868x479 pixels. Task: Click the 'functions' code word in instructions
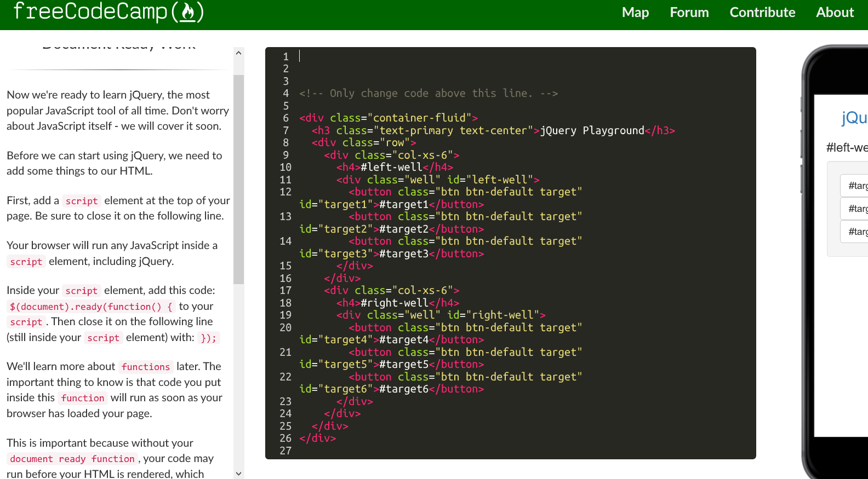(146, 367)
